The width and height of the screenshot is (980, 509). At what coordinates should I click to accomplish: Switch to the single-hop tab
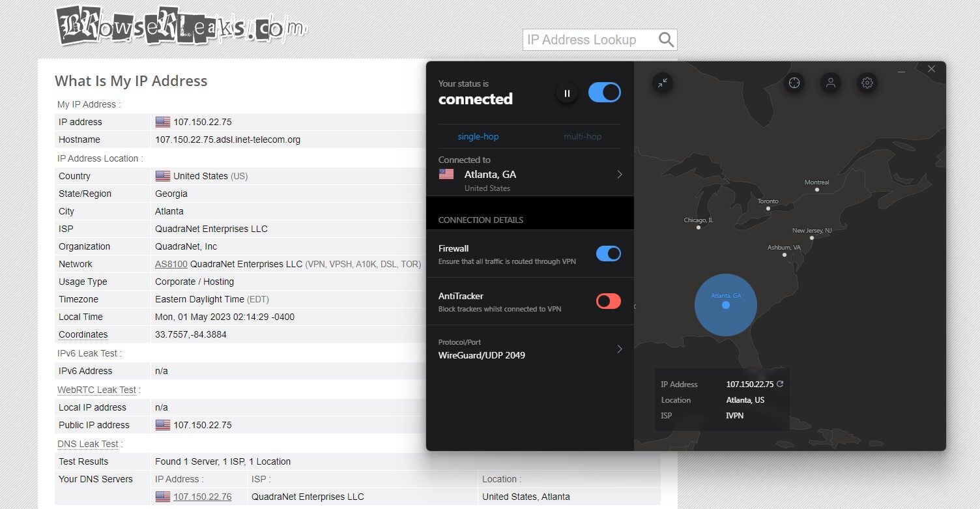point(478,136)
